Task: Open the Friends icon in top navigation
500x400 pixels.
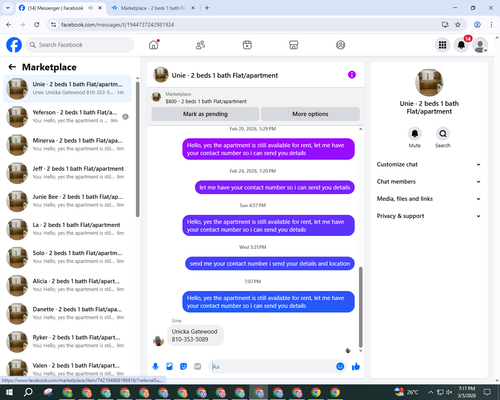Action: coord(200,45)
